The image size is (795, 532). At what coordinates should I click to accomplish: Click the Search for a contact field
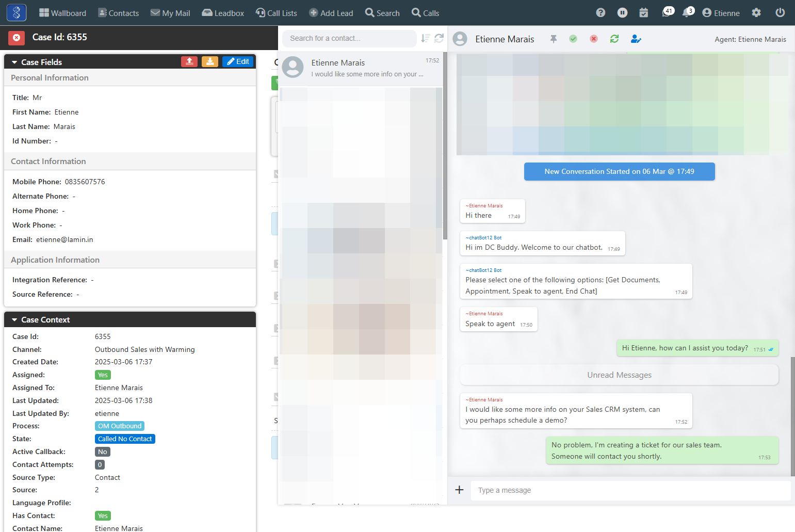[349, 38]
